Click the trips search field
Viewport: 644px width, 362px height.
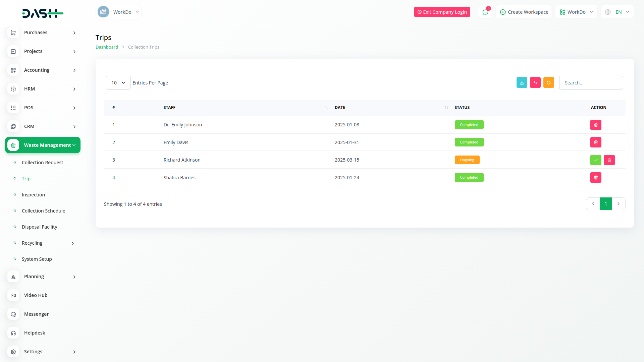pyautogui.click(x=591, y=82)
